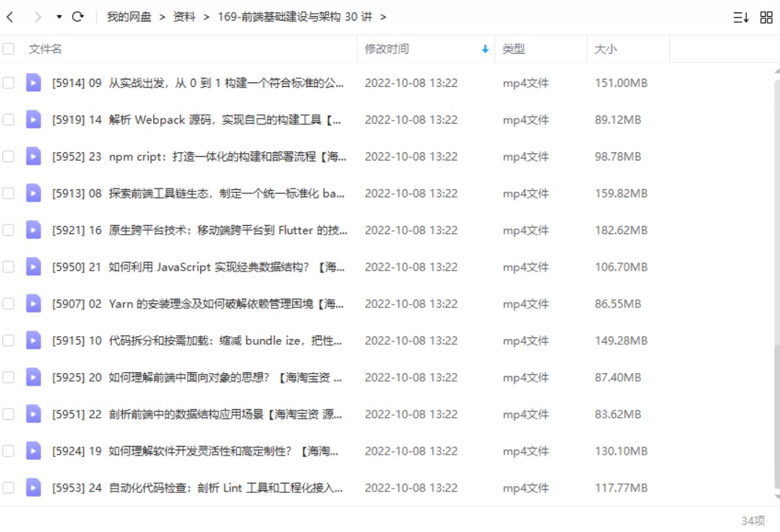Image resolution: width=780 pixels, height=532 pixels.
Task: Select file name [5924] 19 如何理解软件开发灵活性
Action: pyautogui.click(x=195, y=451)
